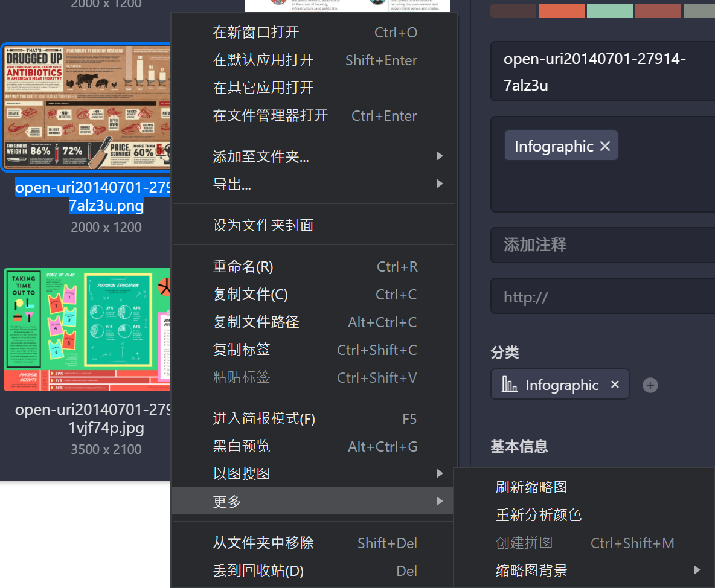Select the Taking Time Out To Play thumbnail
The width and height of the screenshot is (715, 588).
pyautogui.click(x=86, y=330)
